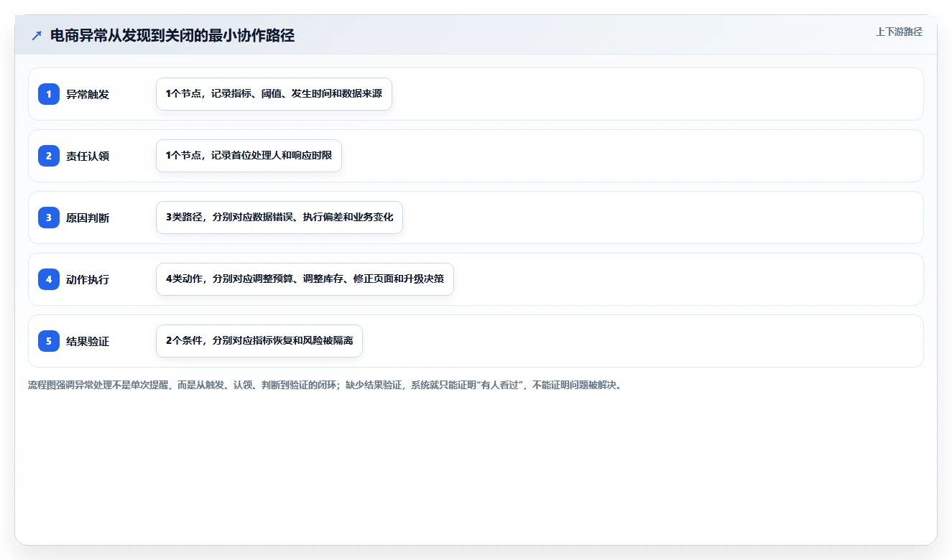Select step number 4 badge for 动作执行
952x560 pixels.
(49, 279)
